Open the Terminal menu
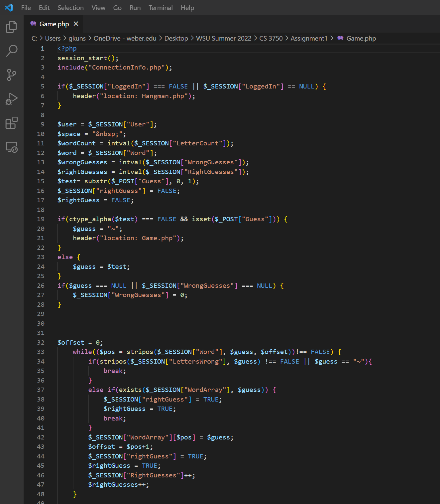 [x=161, y=8]
